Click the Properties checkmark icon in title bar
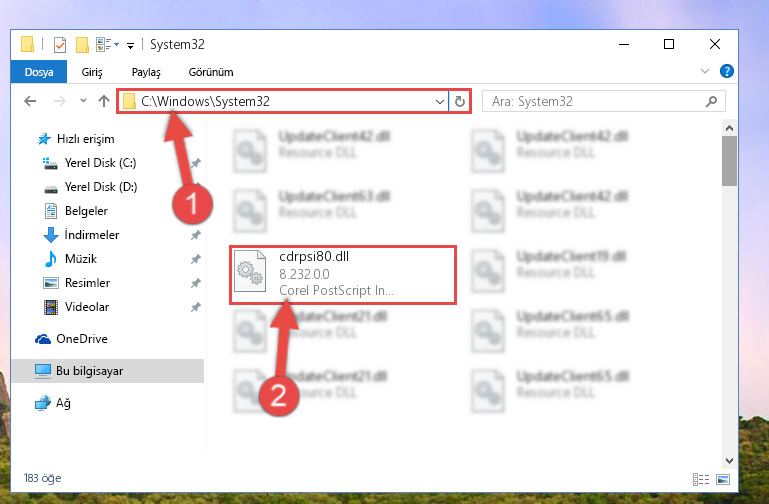 [59, 45]
